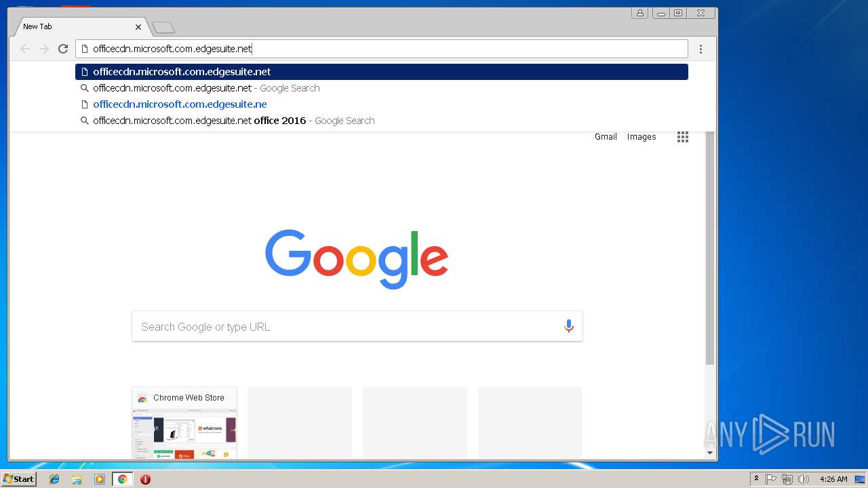Open the Google apps grid

click(x=683, y=137)
